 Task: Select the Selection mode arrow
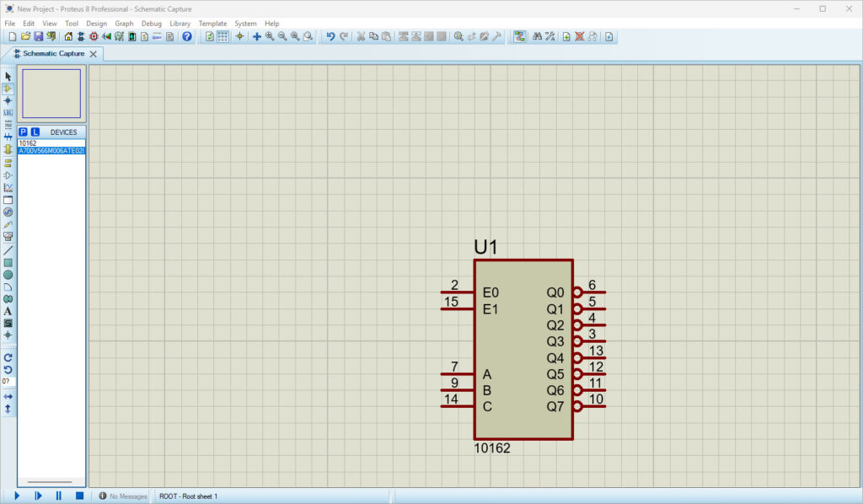click(x=8, y=77)
